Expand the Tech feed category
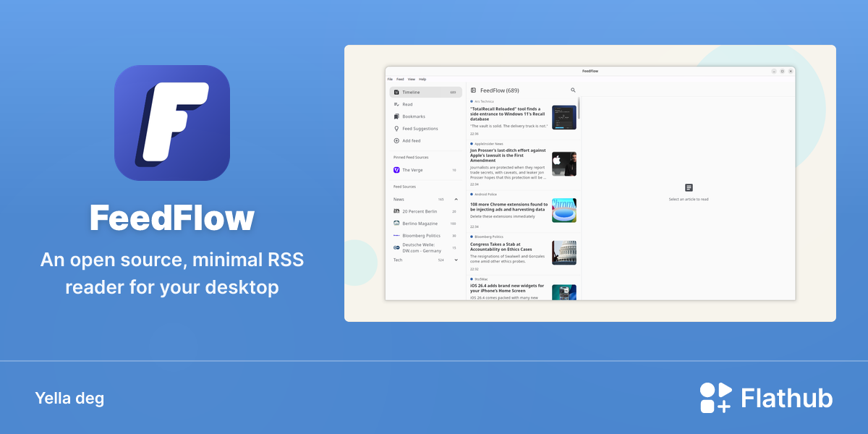 (456, 260)
